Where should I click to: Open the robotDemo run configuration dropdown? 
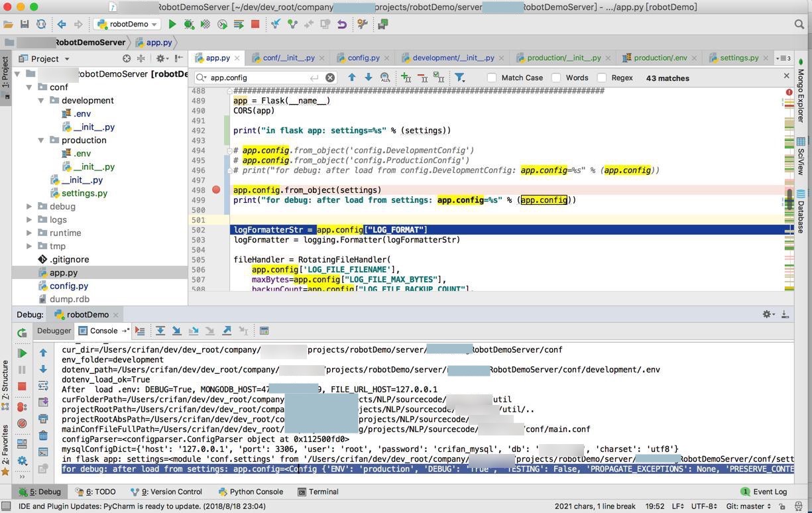tap(128, 25)
